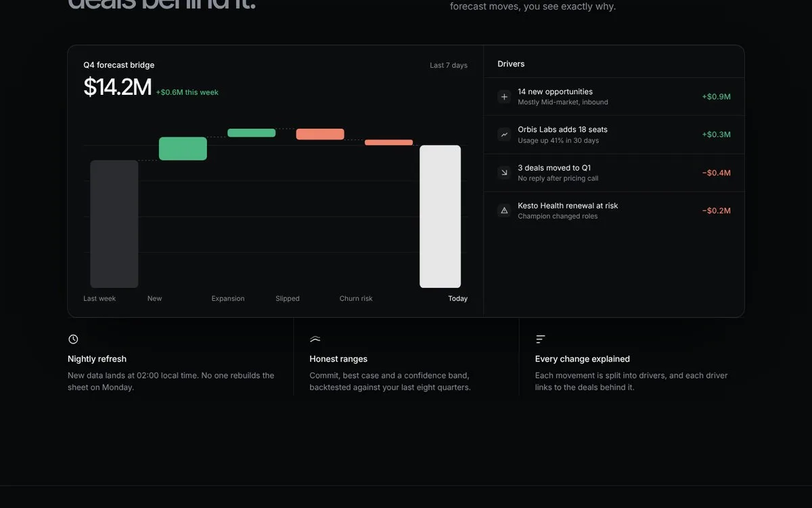Screen dimensions: 812x508
Task: Click the Honest ranges heading
Action: tap(338, 359)
